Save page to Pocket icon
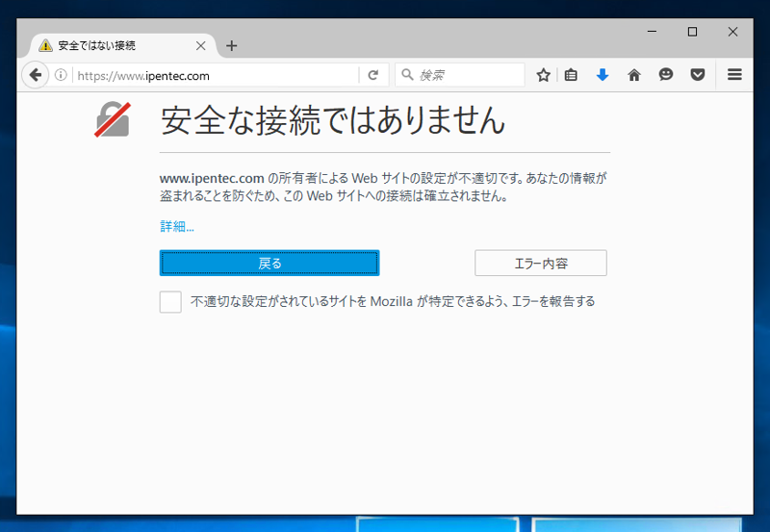Image resolution: width=770 pixels, height=532 pixels. [697, 75]
